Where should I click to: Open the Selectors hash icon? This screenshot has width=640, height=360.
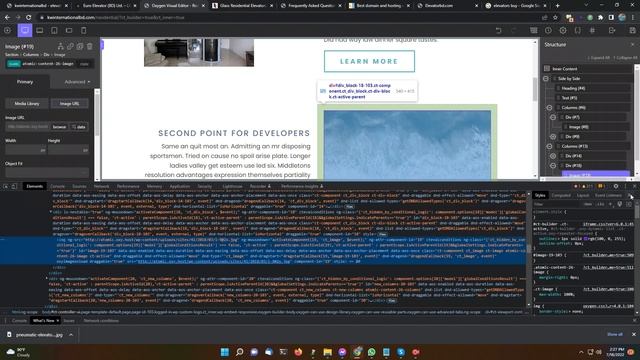pos(592,31)
